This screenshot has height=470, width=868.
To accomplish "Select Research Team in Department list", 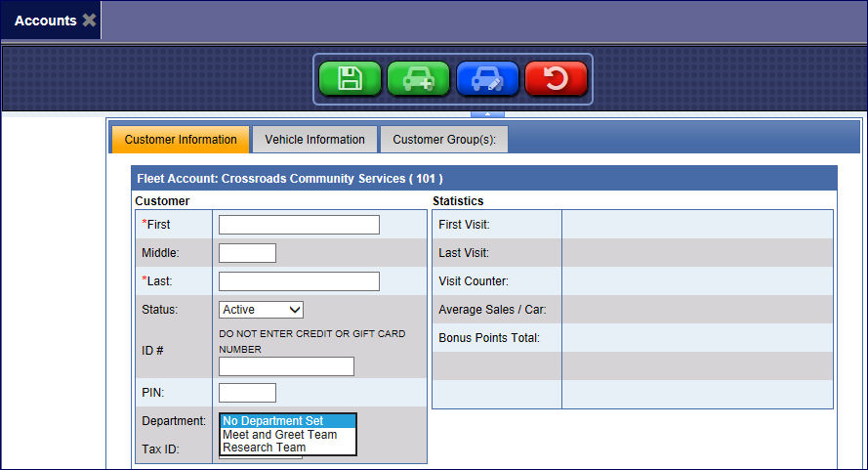I will click(288, 448).
